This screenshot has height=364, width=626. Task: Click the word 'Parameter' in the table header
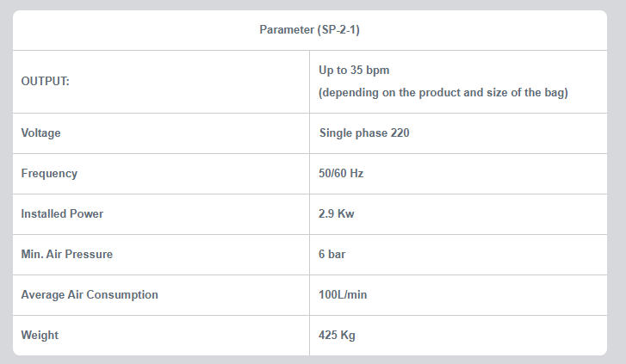pyautogui.click(x=285, y=30)
